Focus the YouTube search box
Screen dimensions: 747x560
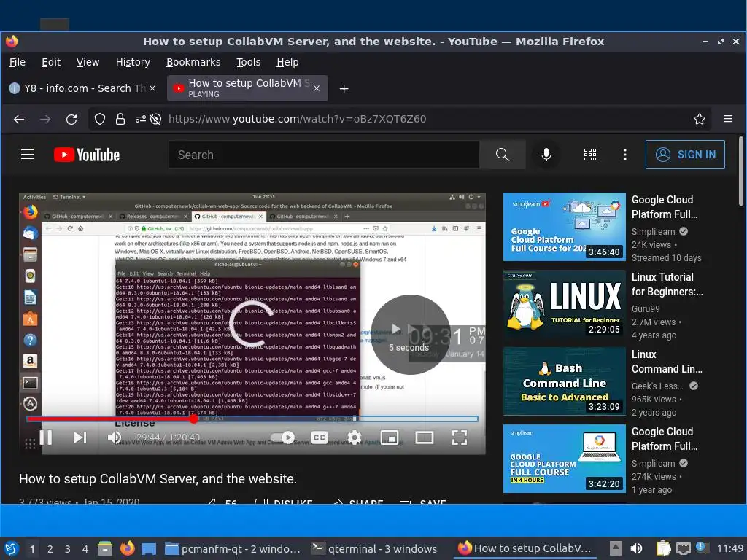click(x=324, y=155)
